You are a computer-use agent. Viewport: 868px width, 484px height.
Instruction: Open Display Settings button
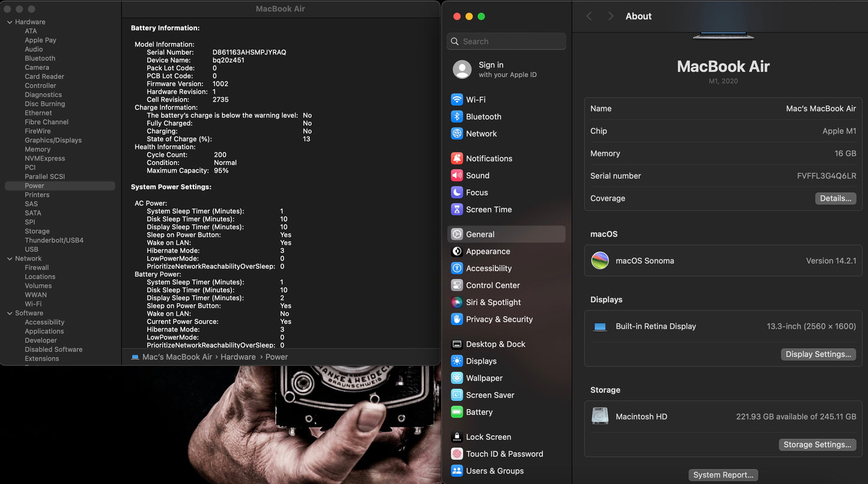point(818,354)
